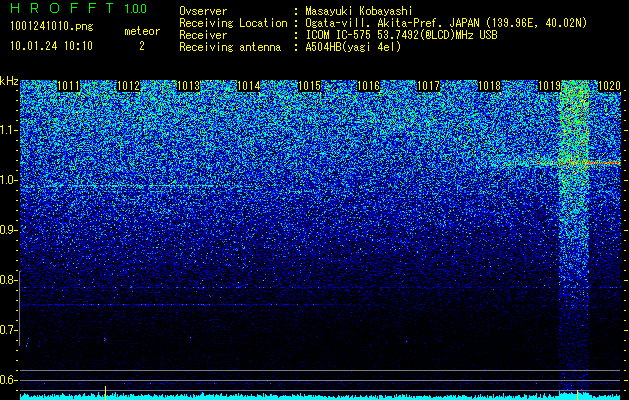This screenshot has width=629, height=400.
Task: Click the kHz axis unit label
Action: (9, 81)
